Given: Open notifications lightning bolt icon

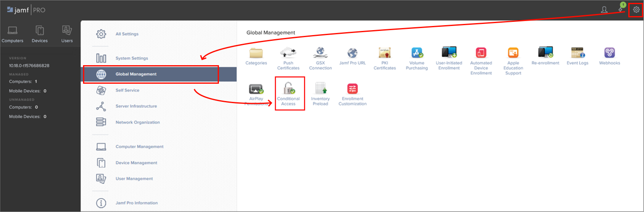Looking at the screenshot, I should 620,9.
